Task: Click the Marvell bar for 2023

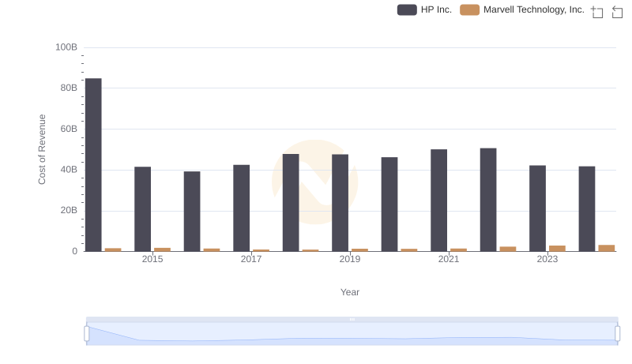Action: coord(558,249)
